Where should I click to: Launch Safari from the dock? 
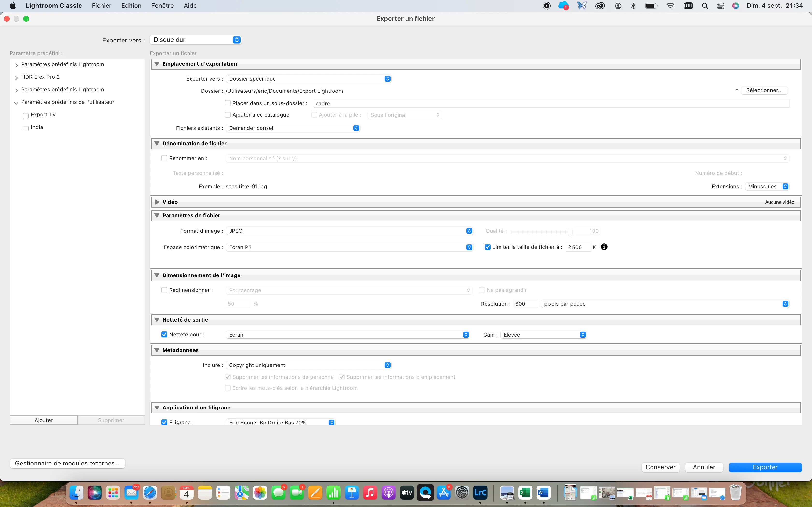tap(150, 493)
